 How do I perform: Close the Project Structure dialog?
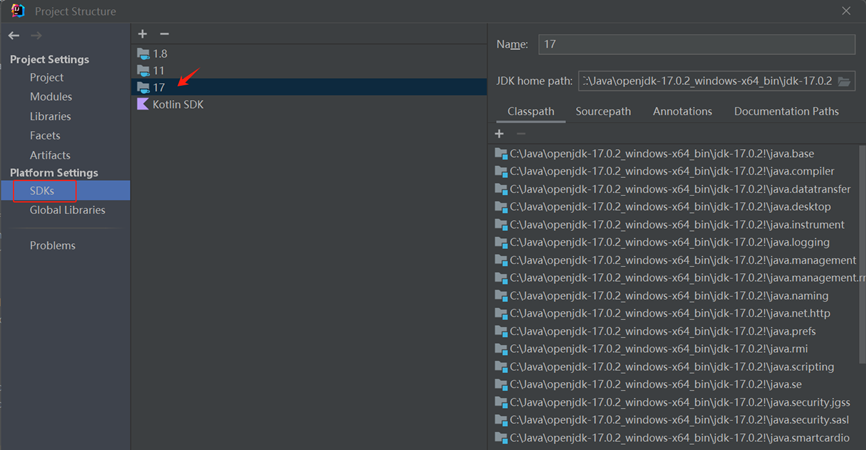coord(846,11)
